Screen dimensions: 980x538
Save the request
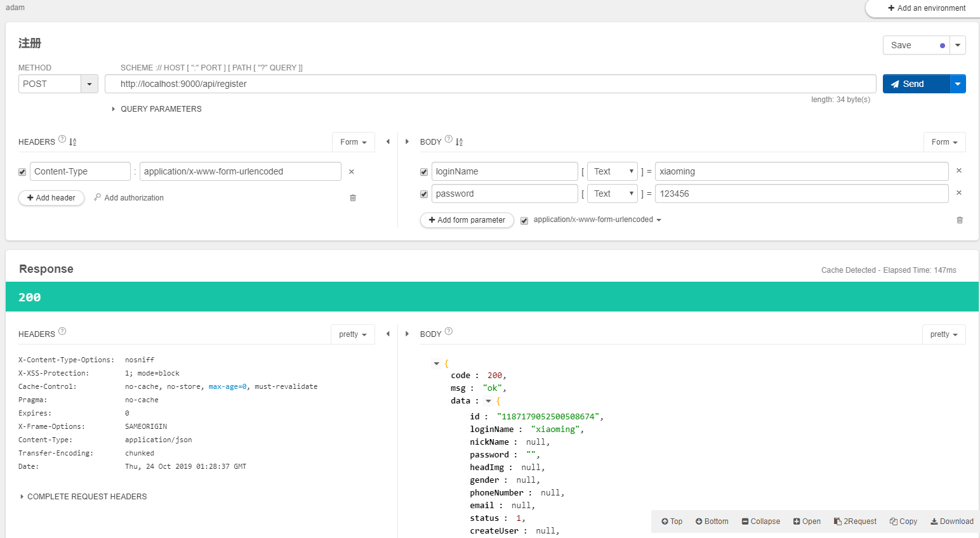click(917, 45)
